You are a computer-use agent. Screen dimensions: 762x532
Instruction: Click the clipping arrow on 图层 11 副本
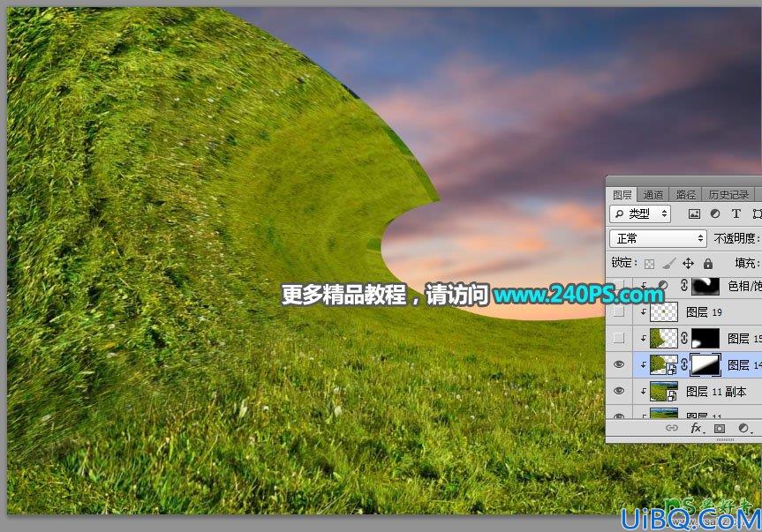(643, 391)
